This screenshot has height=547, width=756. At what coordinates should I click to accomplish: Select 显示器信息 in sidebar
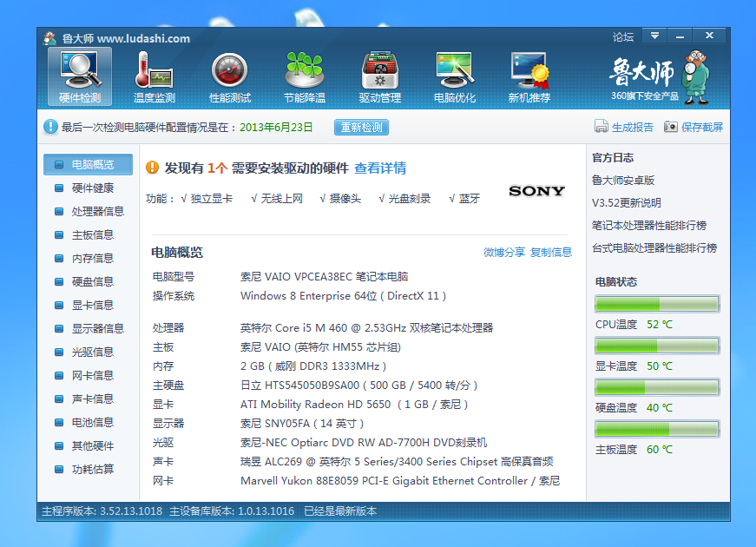pyautogui.click(x=88, y=329)
